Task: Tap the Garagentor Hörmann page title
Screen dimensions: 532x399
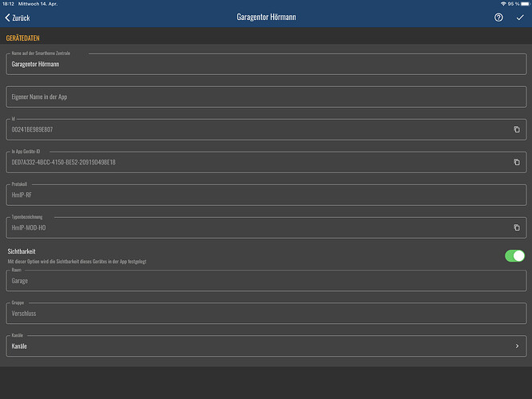Action: click(x=266, y=17)
